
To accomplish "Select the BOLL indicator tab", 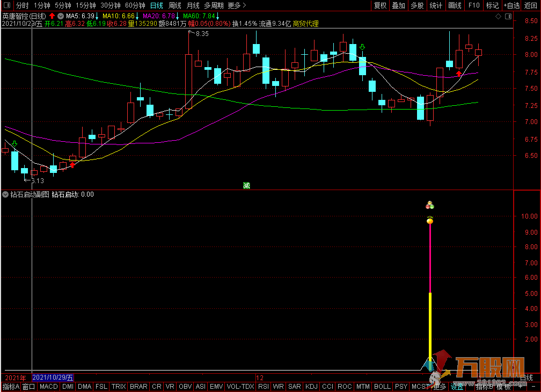I will pos(382,387).
